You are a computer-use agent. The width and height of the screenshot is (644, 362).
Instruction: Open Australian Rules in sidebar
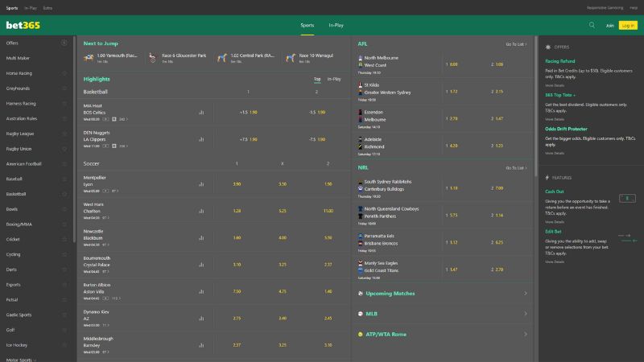(x=22, y=118)
